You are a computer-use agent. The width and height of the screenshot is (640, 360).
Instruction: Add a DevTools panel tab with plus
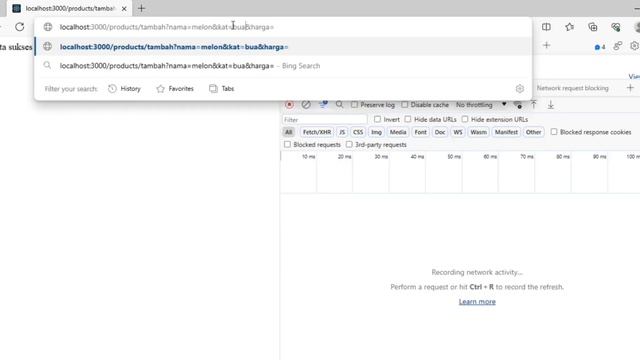547,45
